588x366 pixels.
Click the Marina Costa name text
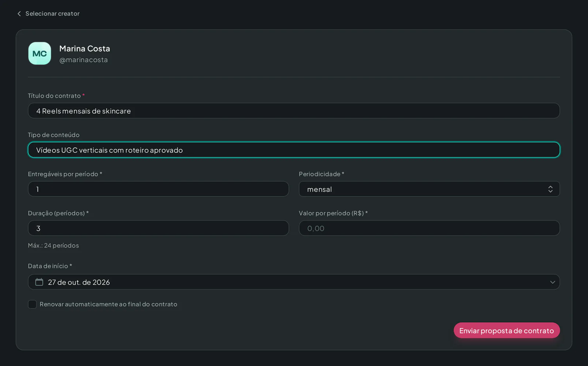coord(85,48)
